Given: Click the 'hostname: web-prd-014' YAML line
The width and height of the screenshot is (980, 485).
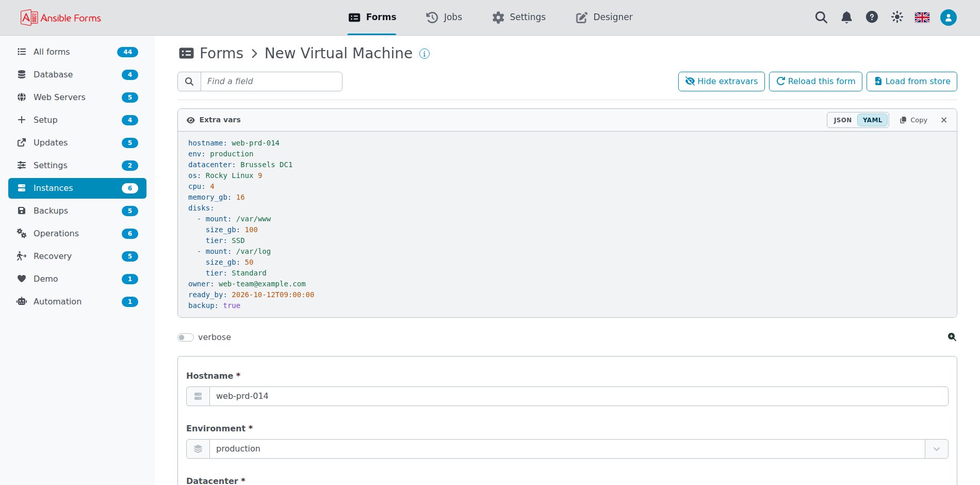Looking at the screenshot, I should 234,143.
